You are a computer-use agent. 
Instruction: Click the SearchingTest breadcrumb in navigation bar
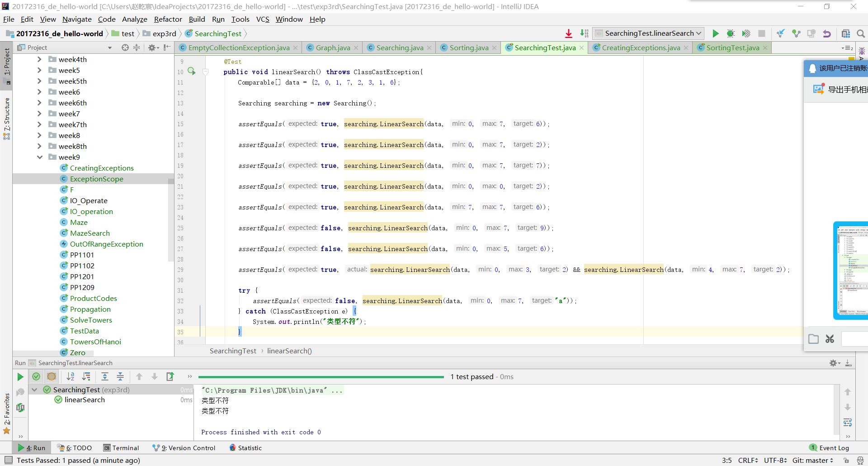[213, 33]
